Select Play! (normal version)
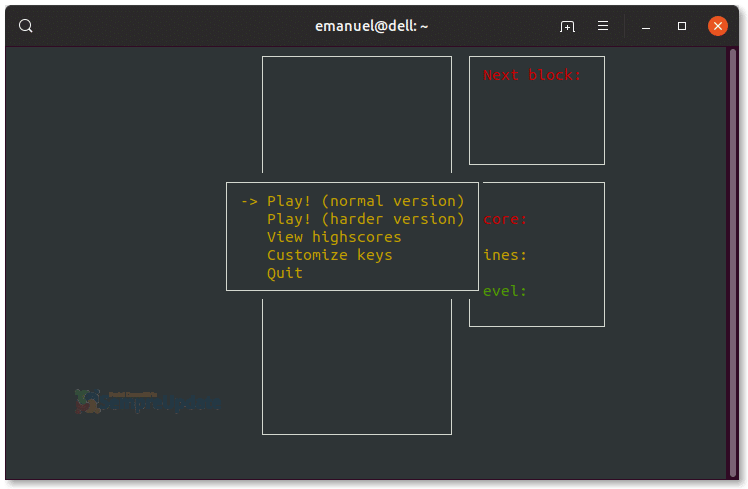This screenshot has height=489, width=748. tap(365, 201)
